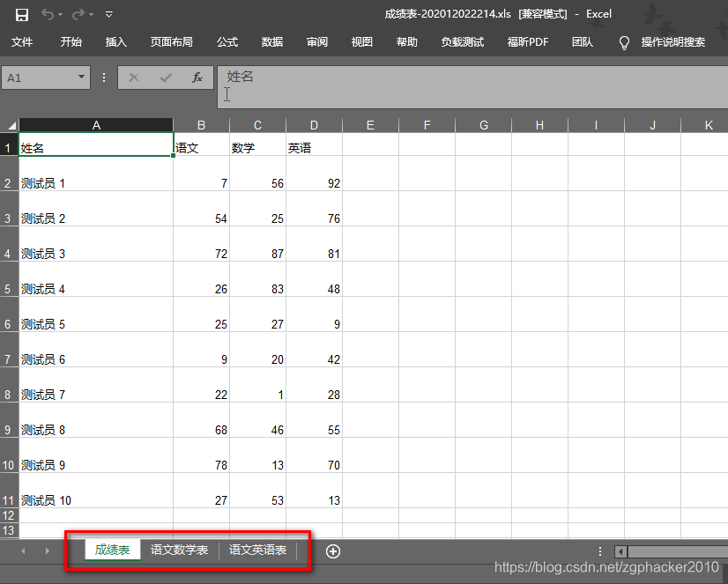Screen dimensions: 728x584
Task: Select the cell 测试员 4
Action: (x=96, y=279)
